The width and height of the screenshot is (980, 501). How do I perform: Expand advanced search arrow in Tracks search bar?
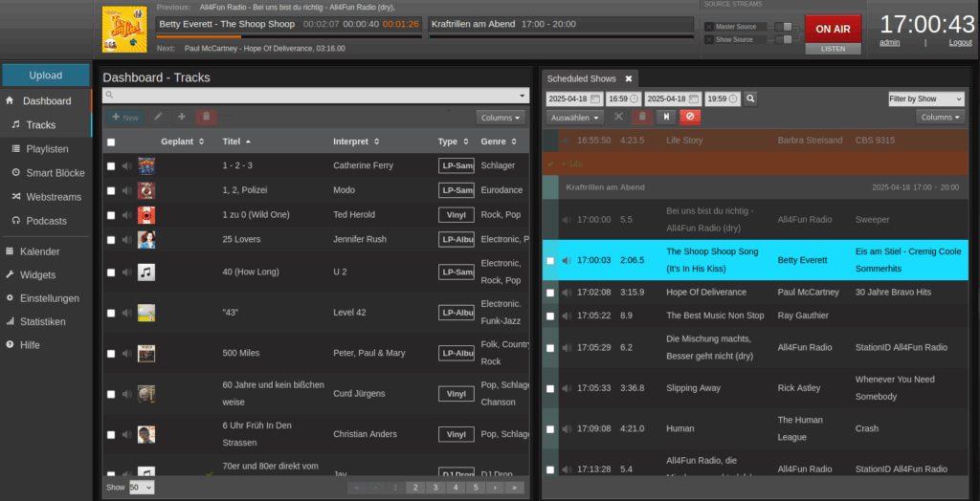point(522,96)
